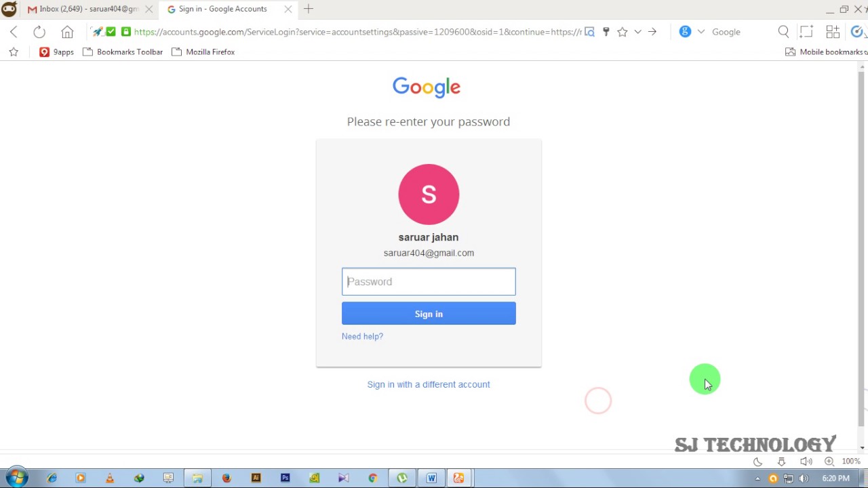Screen dimensions: 868x488
Task: Go back using the browser back arrow
Action: 14,32
